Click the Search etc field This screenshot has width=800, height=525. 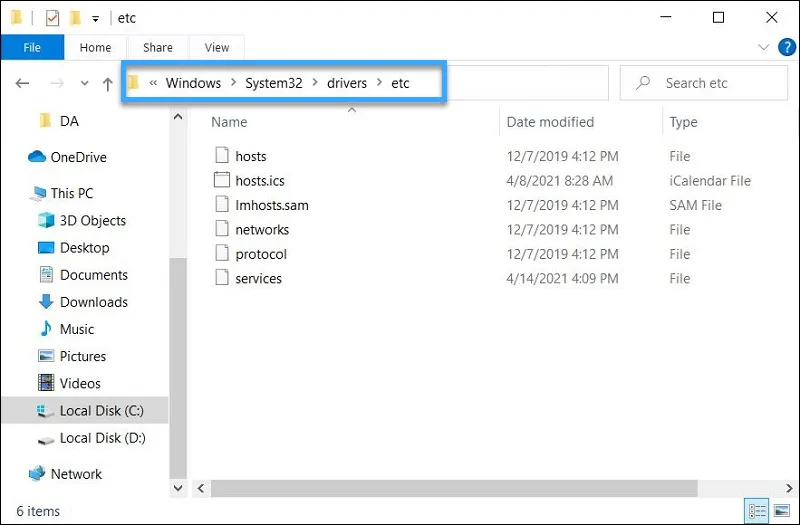pos(704,83)
